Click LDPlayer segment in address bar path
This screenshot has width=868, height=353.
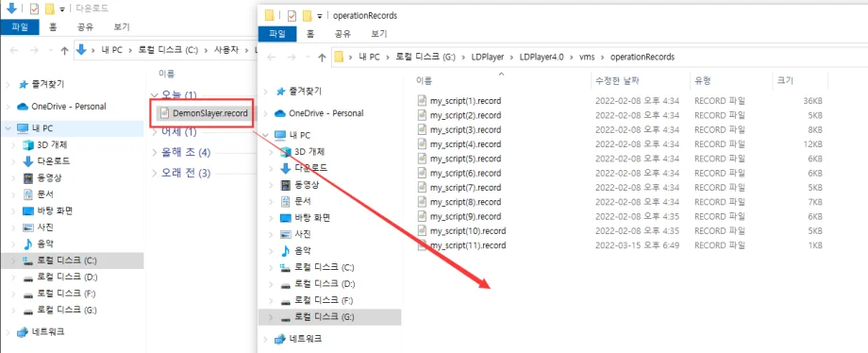coord(488,57)
